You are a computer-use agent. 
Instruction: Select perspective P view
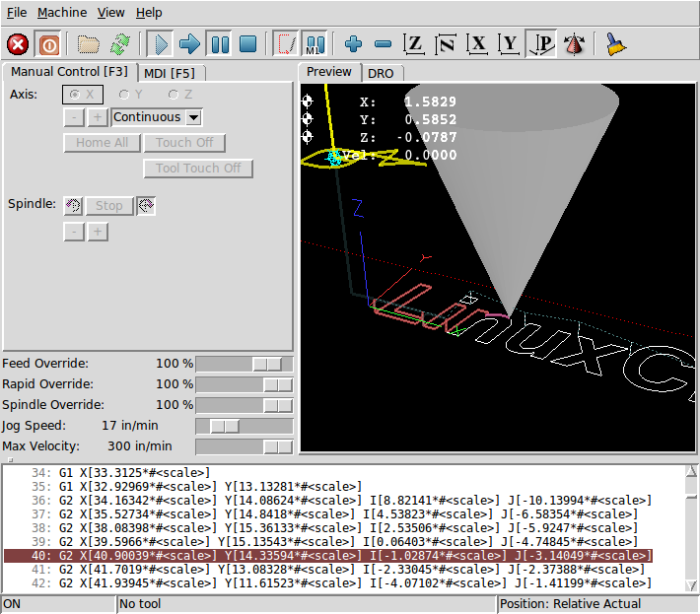(x=541, y=44)
